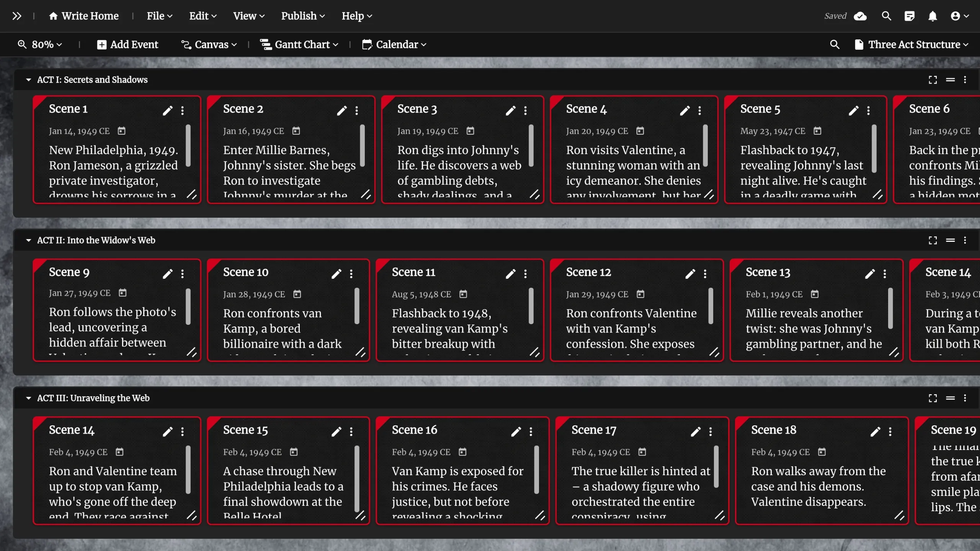Collapse ACT II: Into the Widow's Web
Viewport: 980px width, 551px height.
click(28, 240)
